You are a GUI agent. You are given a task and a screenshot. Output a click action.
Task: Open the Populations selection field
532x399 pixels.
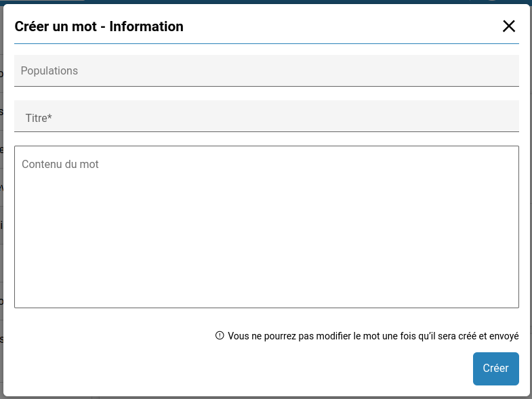[x=266, y=70]
